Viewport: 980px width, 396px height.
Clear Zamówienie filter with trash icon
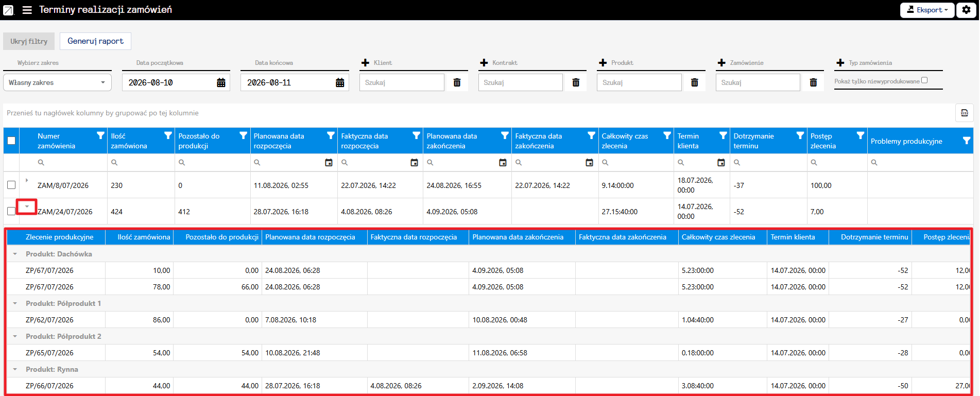point(813,82)
